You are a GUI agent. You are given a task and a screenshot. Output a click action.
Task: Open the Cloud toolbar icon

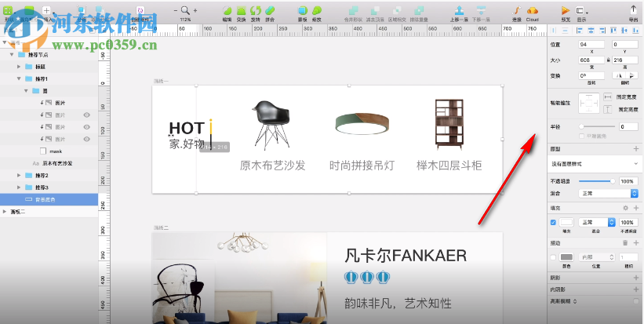point(533,11)
